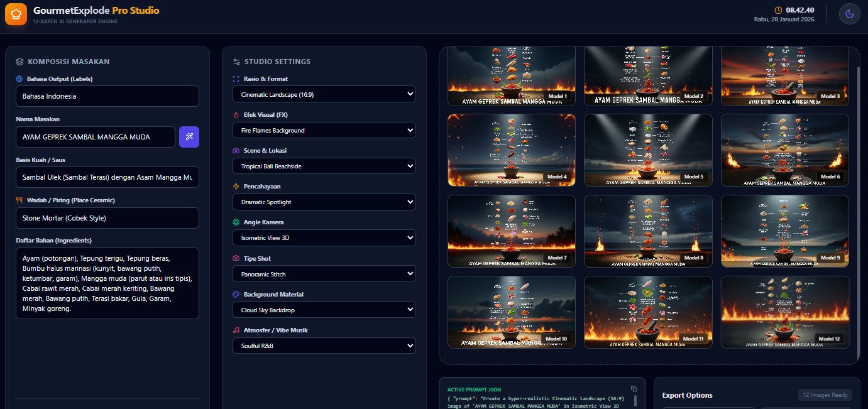Open the Angle Kamera Isometric View dropdown
Viewport: 868px width, 409px height.
(x=324, y=237)
